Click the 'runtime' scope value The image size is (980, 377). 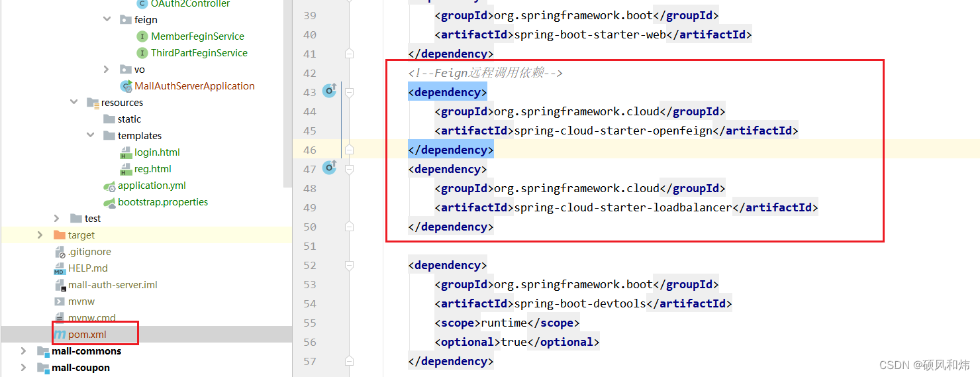click(x=504, y=323)
